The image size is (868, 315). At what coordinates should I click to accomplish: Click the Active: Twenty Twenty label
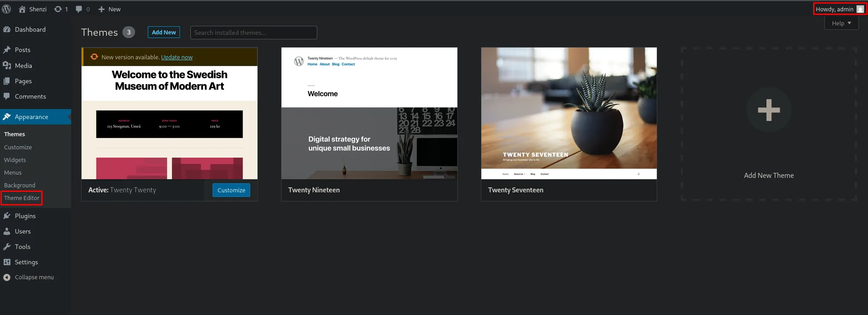(122, 190)
